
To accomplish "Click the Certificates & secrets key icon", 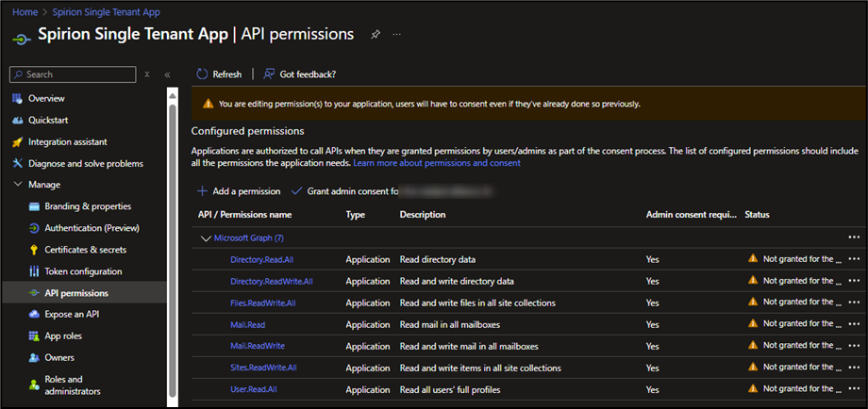I will (35, 250).
